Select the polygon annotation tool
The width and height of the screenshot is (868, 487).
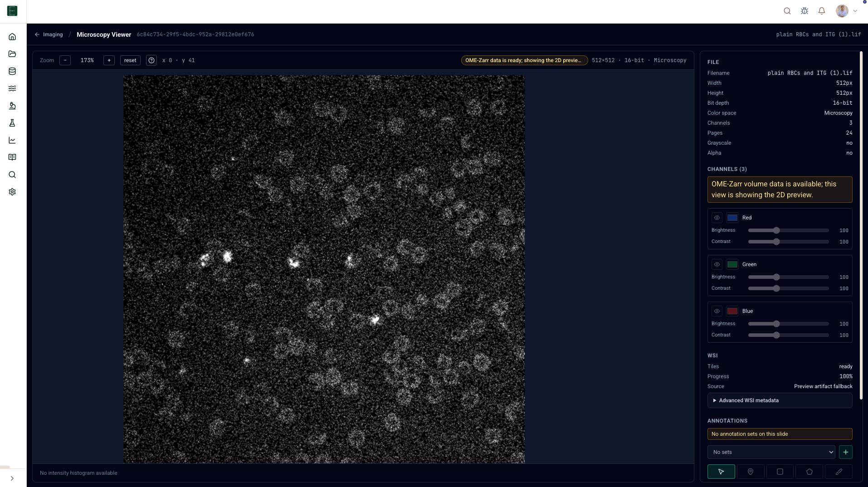pyautogui.click(x=809, y=472)
